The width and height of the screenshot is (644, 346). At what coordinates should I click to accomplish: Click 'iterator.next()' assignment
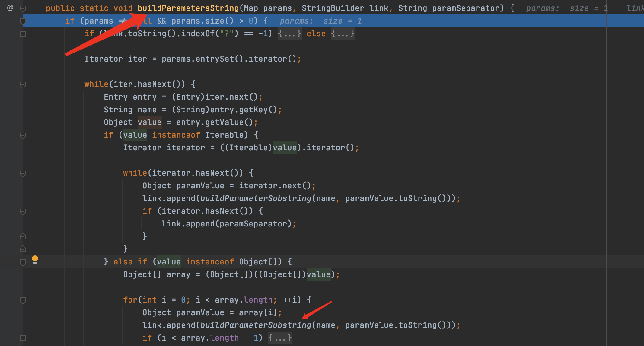pos(275,186)
